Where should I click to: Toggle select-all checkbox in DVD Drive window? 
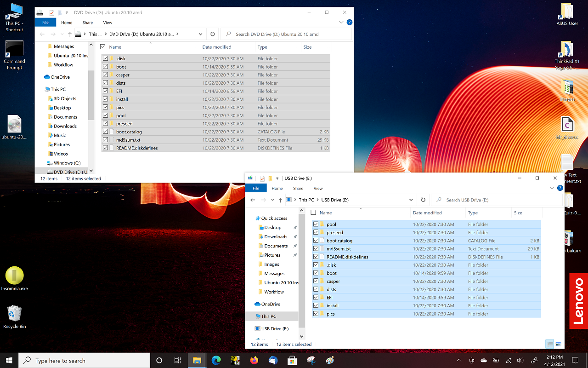tap(103, 47)
